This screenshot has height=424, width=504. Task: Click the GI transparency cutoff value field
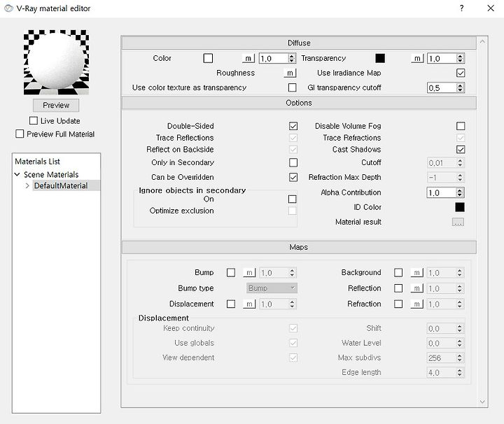click(442, 87)
